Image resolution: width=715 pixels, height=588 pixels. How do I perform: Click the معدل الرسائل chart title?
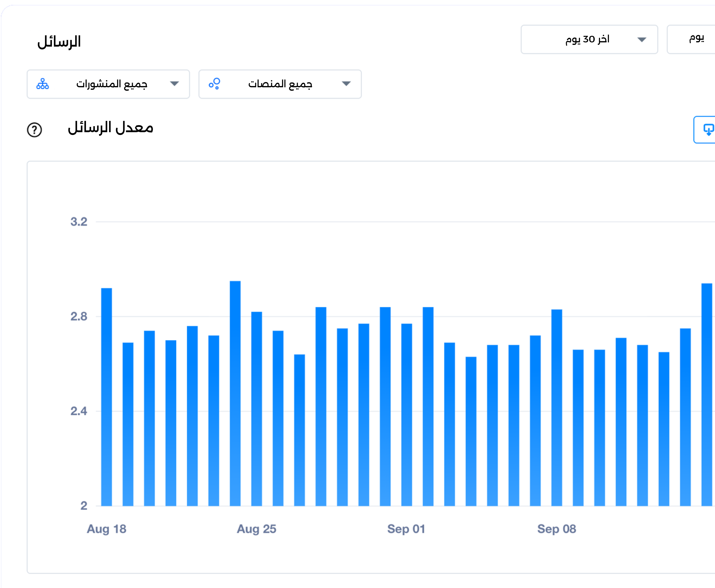click(110, 128)
